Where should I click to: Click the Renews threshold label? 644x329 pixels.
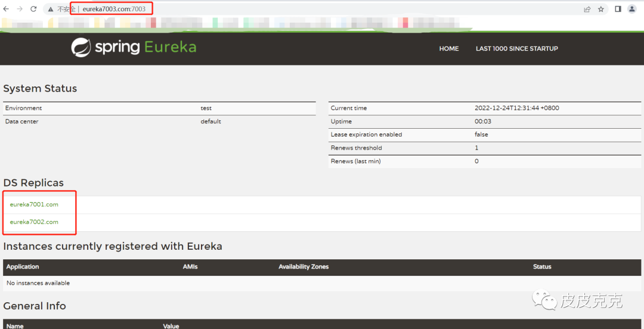click(356, 148)
